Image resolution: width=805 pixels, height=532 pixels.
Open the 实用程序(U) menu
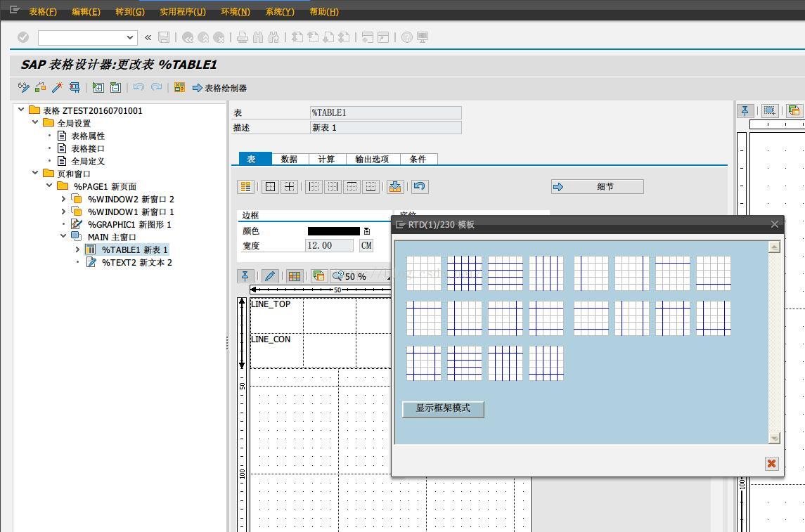tap(183, 11)
